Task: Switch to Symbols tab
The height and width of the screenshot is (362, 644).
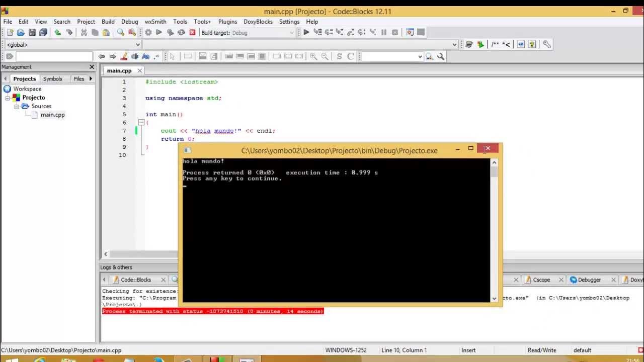Action: (52, 79)
